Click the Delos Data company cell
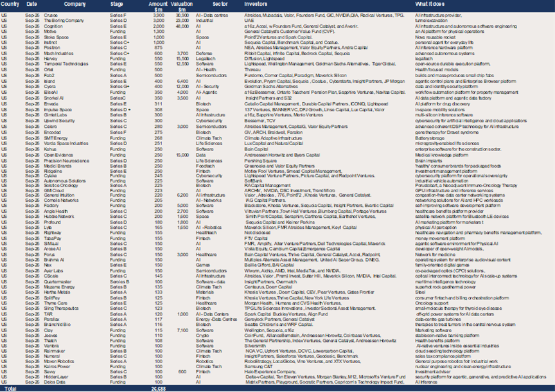555x392 pixels. (55, 382)
